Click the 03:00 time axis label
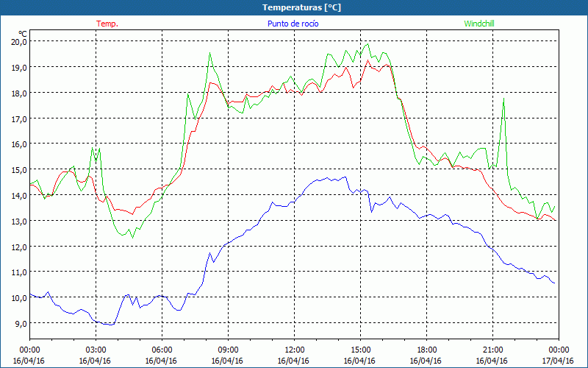Image resolution: width=588 pixels, height=368 pixels. (96, 350)
